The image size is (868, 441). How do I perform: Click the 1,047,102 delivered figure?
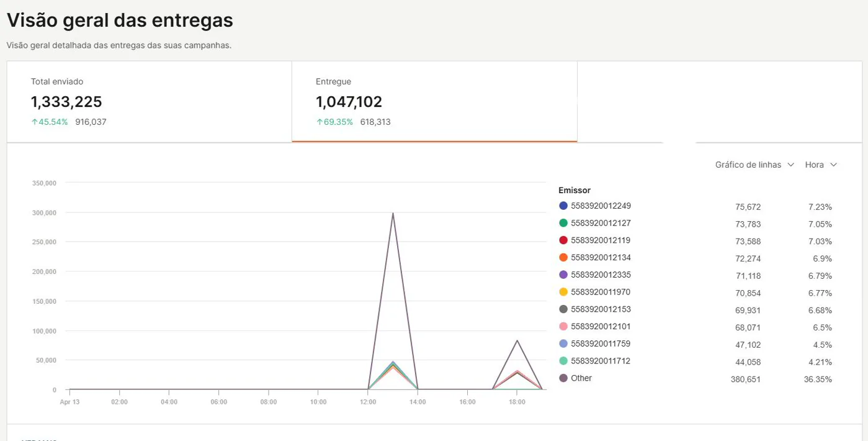pos(349,102)
